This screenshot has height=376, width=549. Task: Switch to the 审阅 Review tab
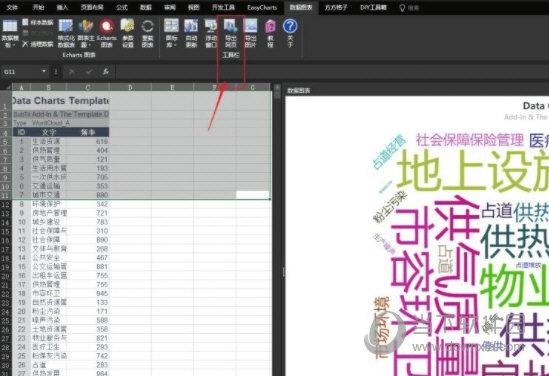click(170, 7)
